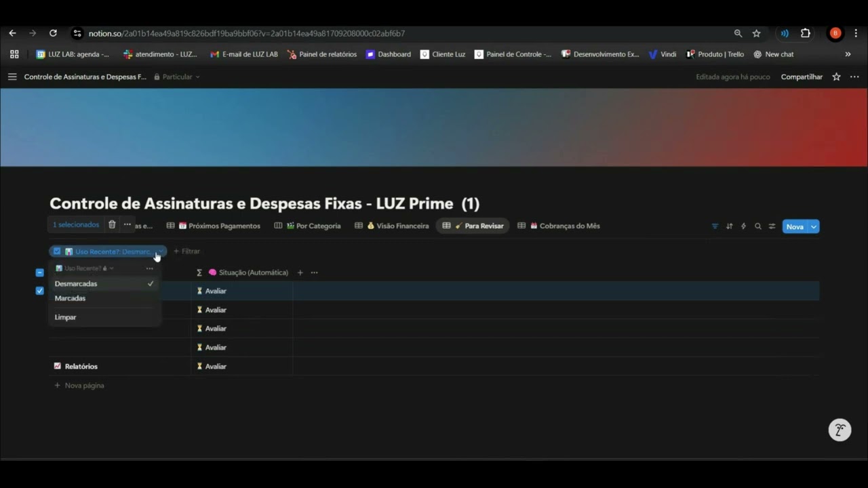Choose Desmarcadas filter option
868x488 pixels.
[104, 284]
